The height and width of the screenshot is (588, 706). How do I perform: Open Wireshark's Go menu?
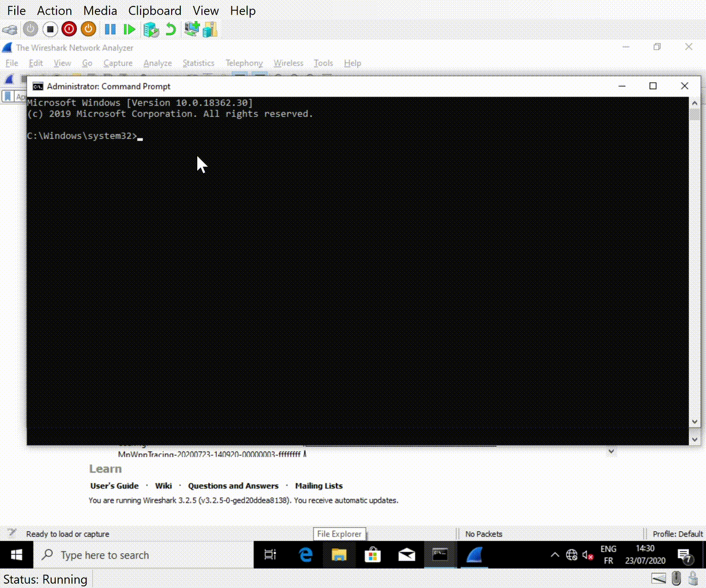[x=87, y=63]
